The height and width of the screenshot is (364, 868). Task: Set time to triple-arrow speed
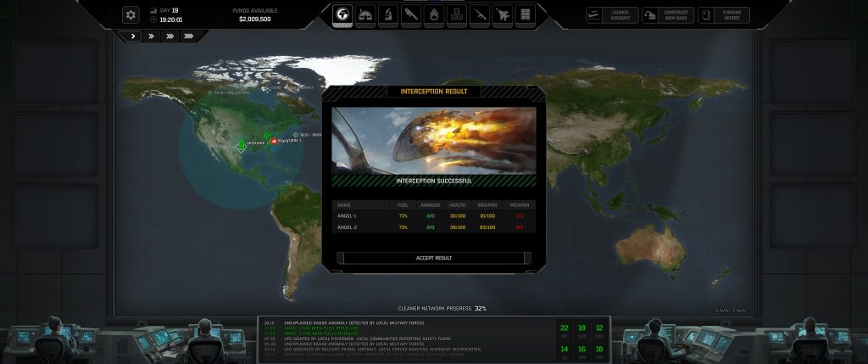(170, 36)
